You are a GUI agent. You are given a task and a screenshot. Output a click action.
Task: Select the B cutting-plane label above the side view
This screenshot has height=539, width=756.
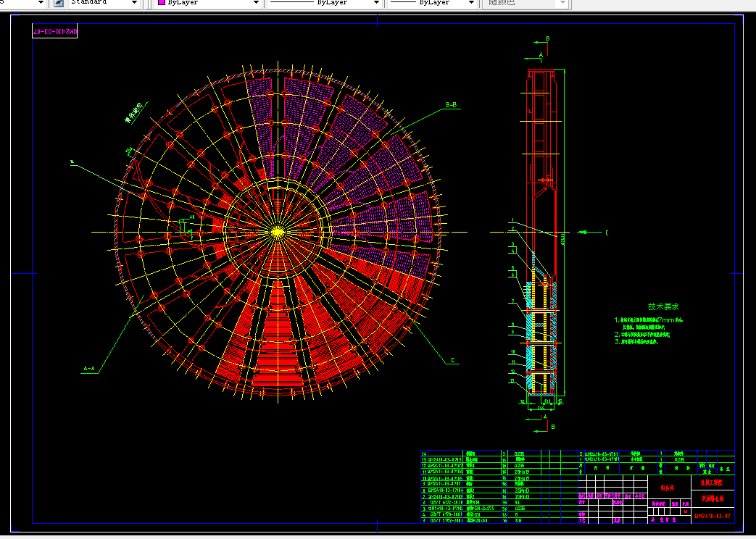(547, 38)
